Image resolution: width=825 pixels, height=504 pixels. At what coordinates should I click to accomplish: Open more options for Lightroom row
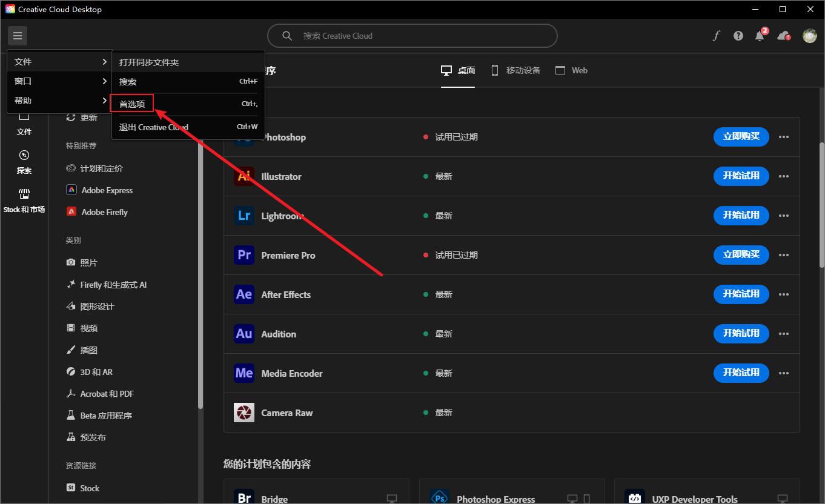(x=784, y=216)
